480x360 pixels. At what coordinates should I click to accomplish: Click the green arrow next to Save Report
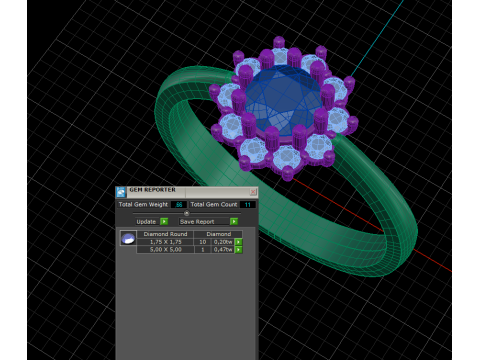(x=234, y=222)
